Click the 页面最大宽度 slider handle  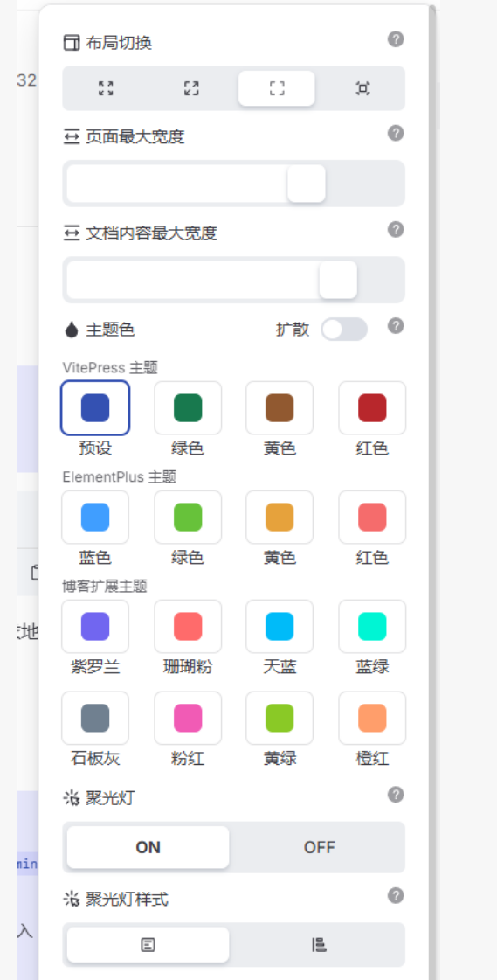(307, 184)
